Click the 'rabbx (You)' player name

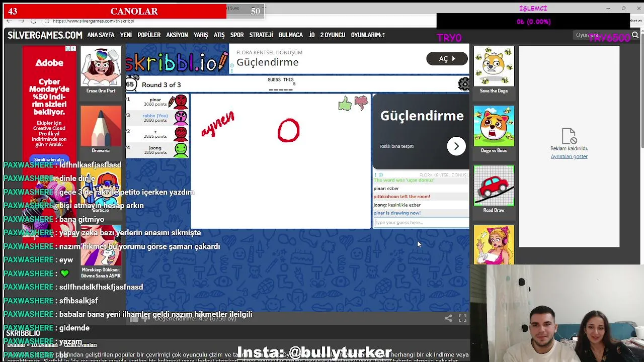(155, 116)
